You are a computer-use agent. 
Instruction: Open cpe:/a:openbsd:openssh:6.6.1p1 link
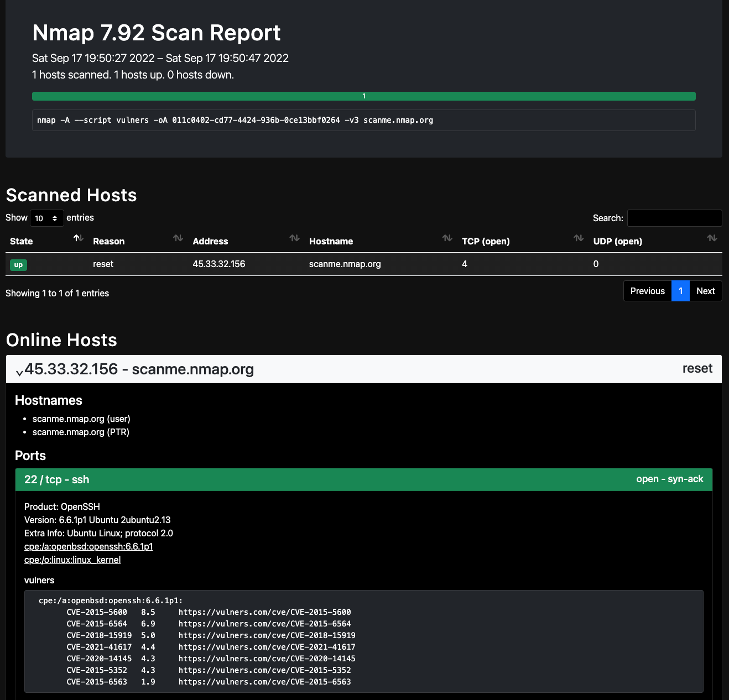(x=88, y=546)
